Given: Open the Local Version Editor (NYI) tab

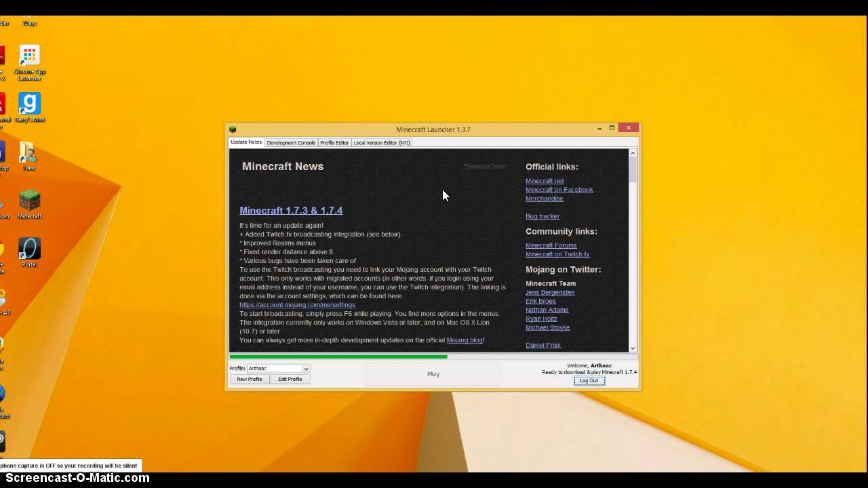Looking at the screenshot, I should point(382,143).
